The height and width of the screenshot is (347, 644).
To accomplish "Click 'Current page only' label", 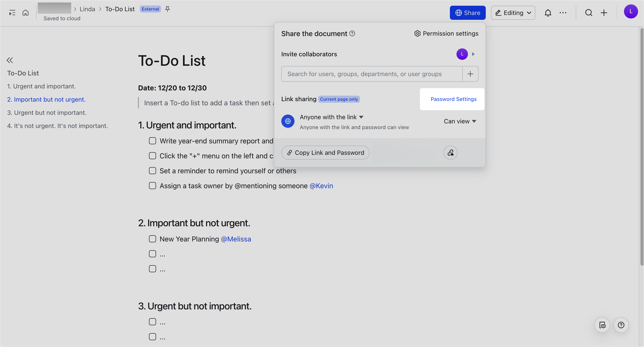I will tap(339, 99).
